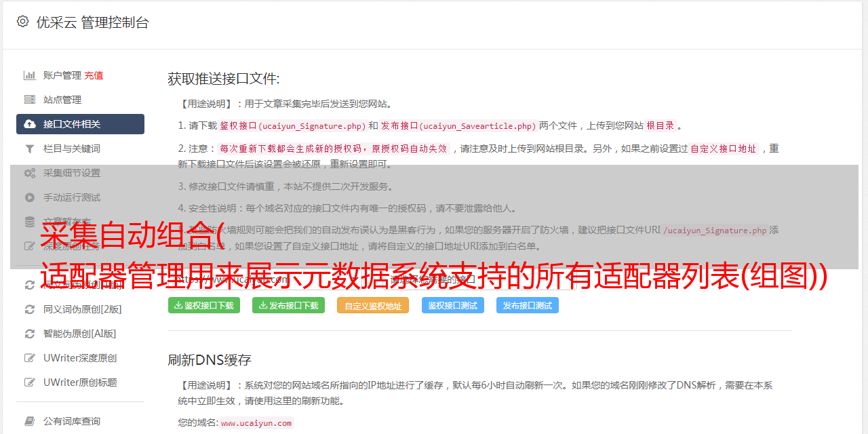
Task: Click the blue 鉴权接口测试 button
Action: pyautogui.click(x=453, y=306)
